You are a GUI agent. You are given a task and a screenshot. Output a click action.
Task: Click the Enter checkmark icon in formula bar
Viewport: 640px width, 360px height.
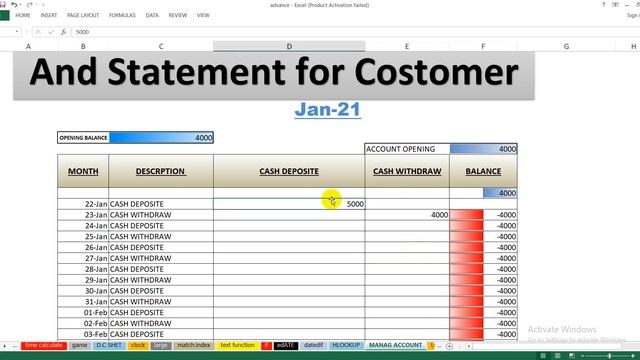(x=51, y=32)
